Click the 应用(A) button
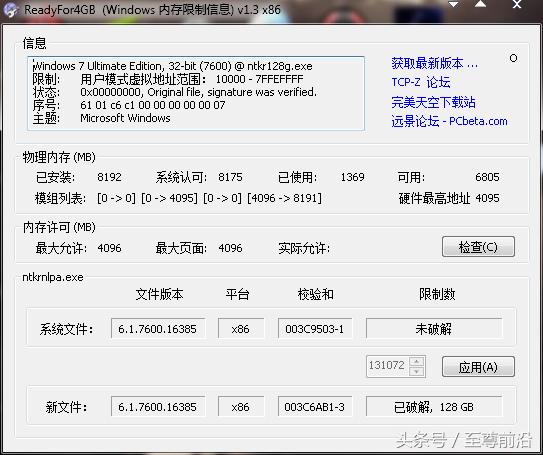 (478, 367)
